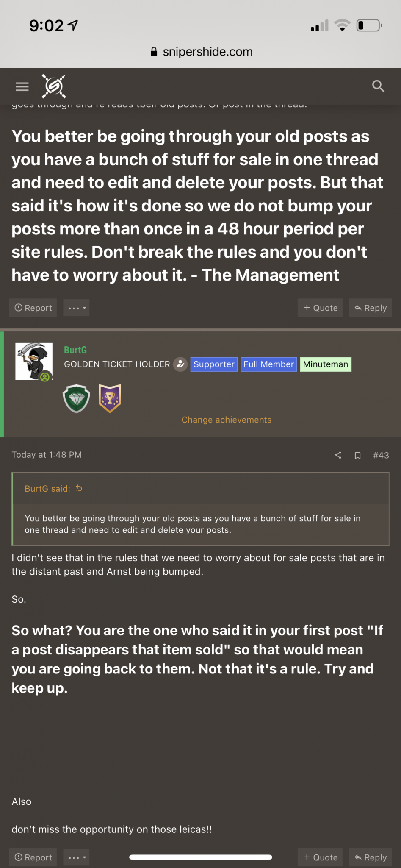Expand the upper post's more options dropdown
Image resolution: width=401 pixels, height=868 pixels.
pyautogui.click(x=76, y=308)
